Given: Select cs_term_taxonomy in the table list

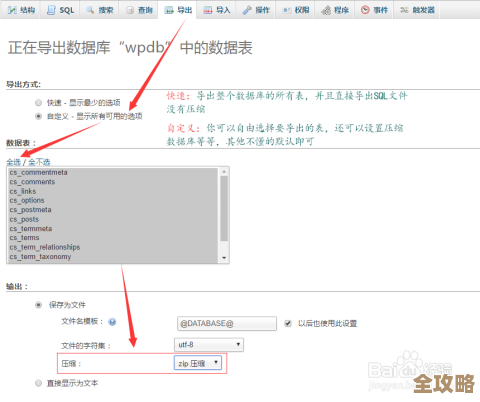Looking at the screenshot, I should [113, 257].
